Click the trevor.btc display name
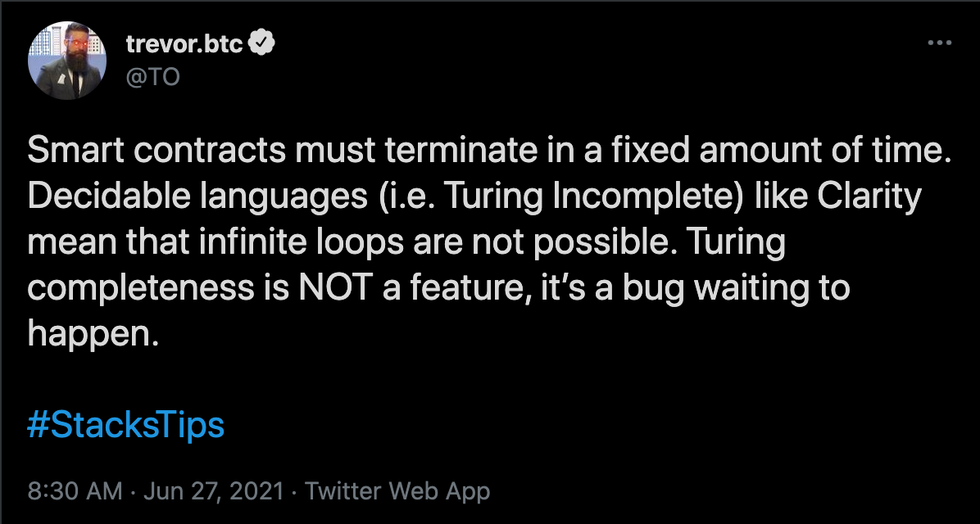The image size is (980, 524). [184, 44]
